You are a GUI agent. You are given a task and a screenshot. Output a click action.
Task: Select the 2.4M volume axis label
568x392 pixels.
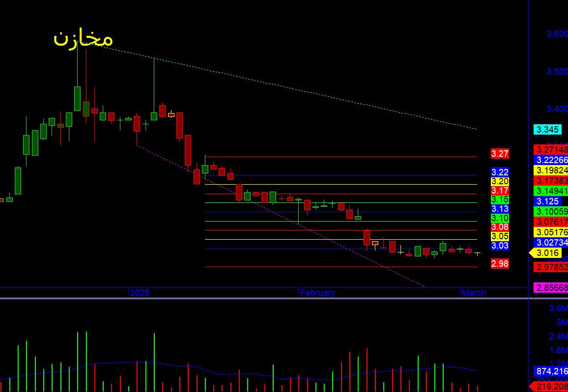[558, 336]
